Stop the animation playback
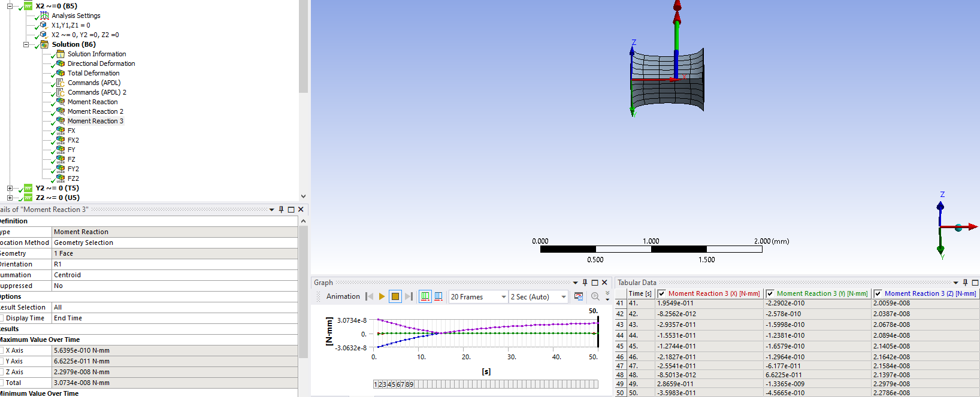 coord(395,296)
